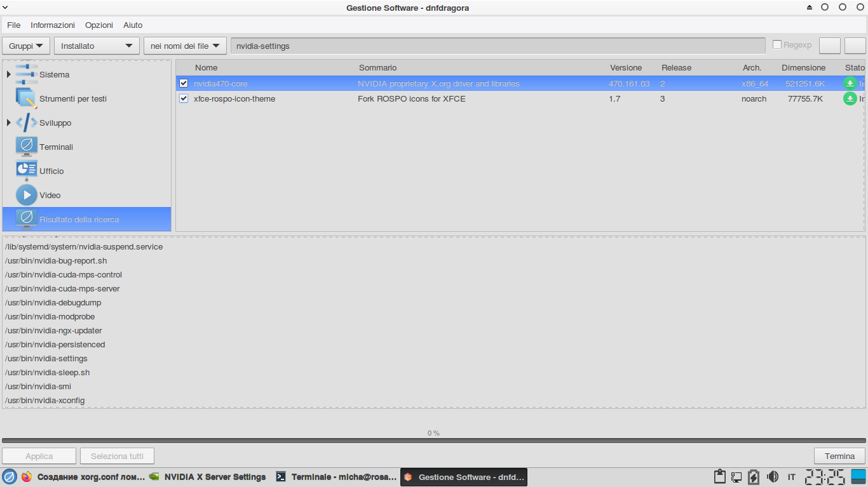The height and width of the screenshot is (487, 868).
Task: Uncheck the xfce-rospo-icon-theme package checkbox
Action: pos(184,98)
